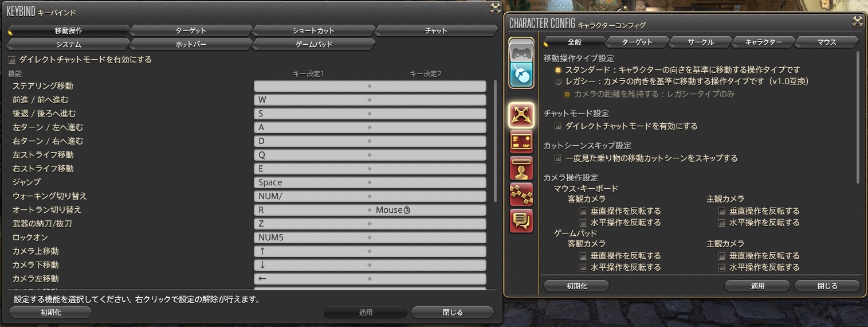Screen dimensions: 868x327
Task: Click the Keybind window close icon
Action: 496,7
